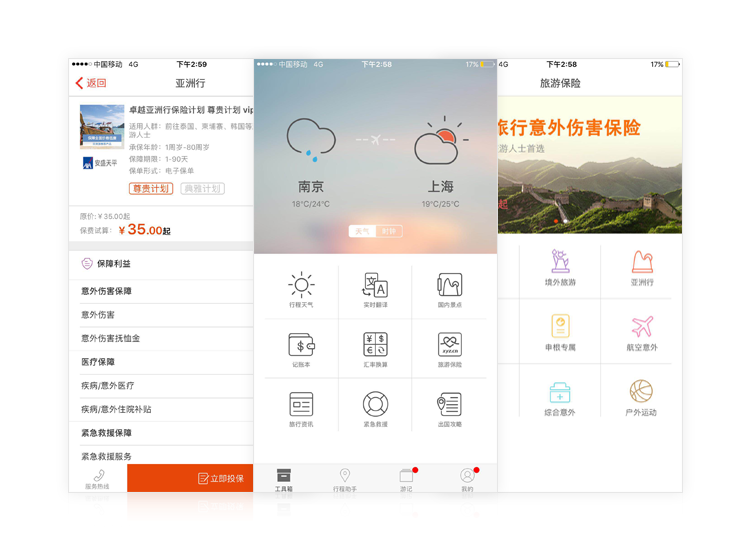Click the 上海 partly sunny weather icon
The height and width of the screenshot is (550, 750).
click(x=441, y=140)
